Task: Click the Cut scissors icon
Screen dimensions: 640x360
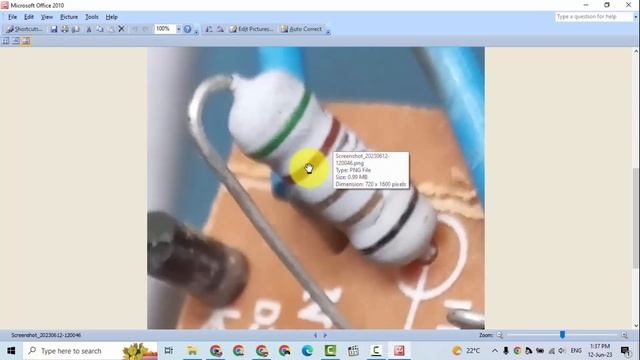Action: click(x=89, y=29)
